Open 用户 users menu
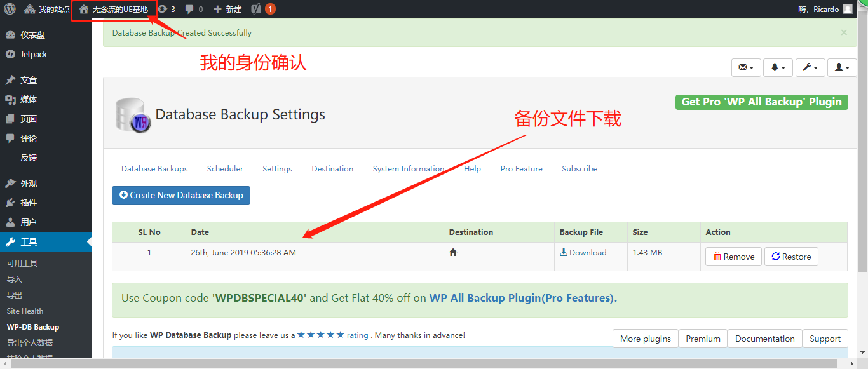The height and width of the screenshot is (369, 868). coord(46,222)
